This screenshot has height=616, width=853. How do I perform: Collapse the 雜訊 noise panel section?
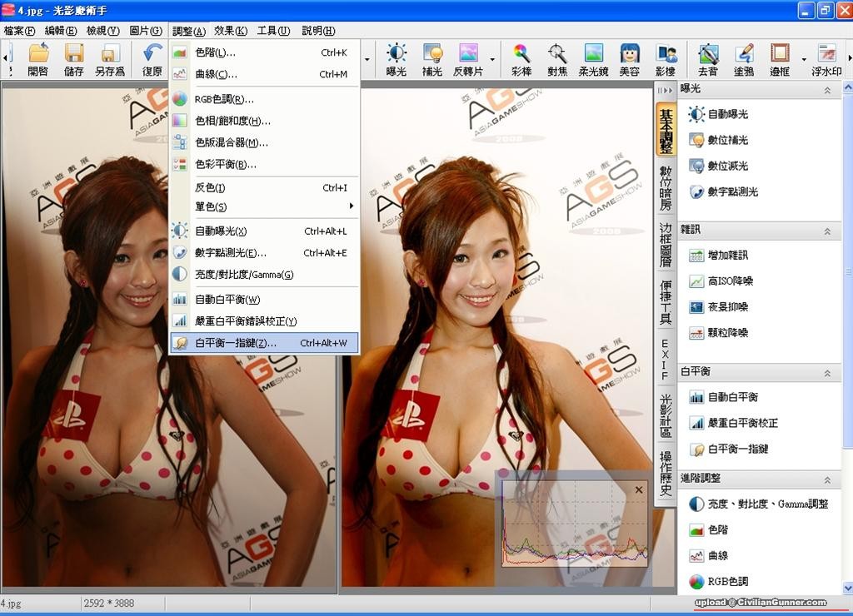coord(827,231)
